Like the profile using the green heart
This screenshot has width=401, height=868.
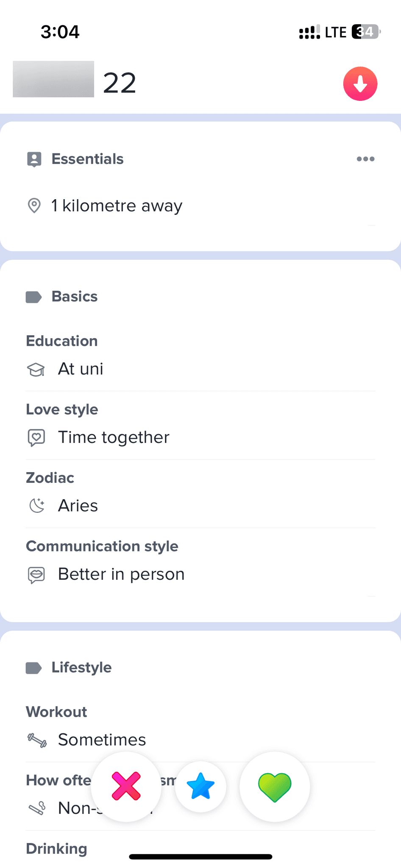pos(275,787)
